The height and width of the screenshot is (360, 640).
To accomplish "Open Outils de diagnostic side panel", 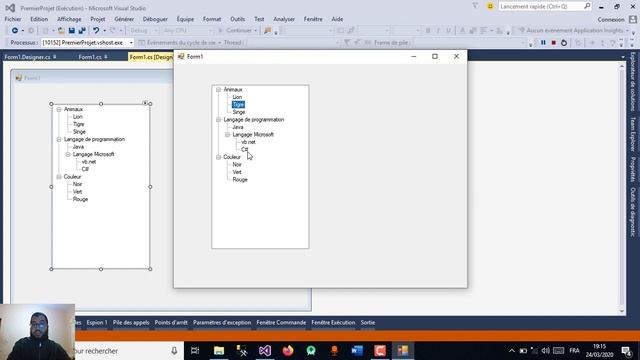I will click(633, 212).
